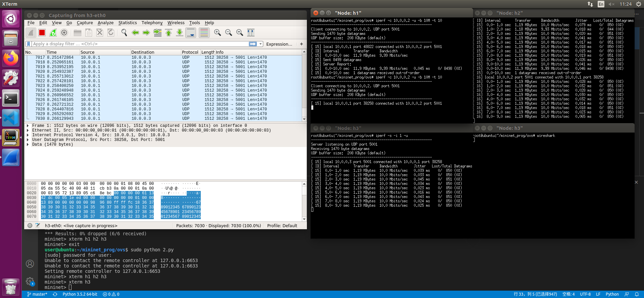The height and width of the screenshot is (298, 644).
Task: Restart the current capture
Action: point(53,33)
